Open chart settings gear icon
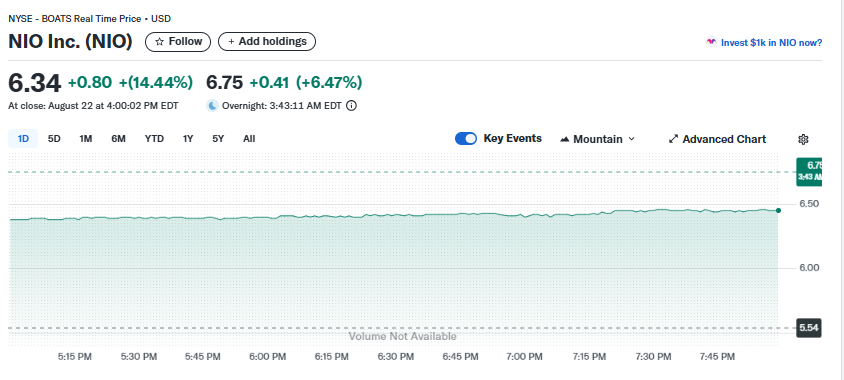The width and height of the screenshot is (844, 380). 803,139
